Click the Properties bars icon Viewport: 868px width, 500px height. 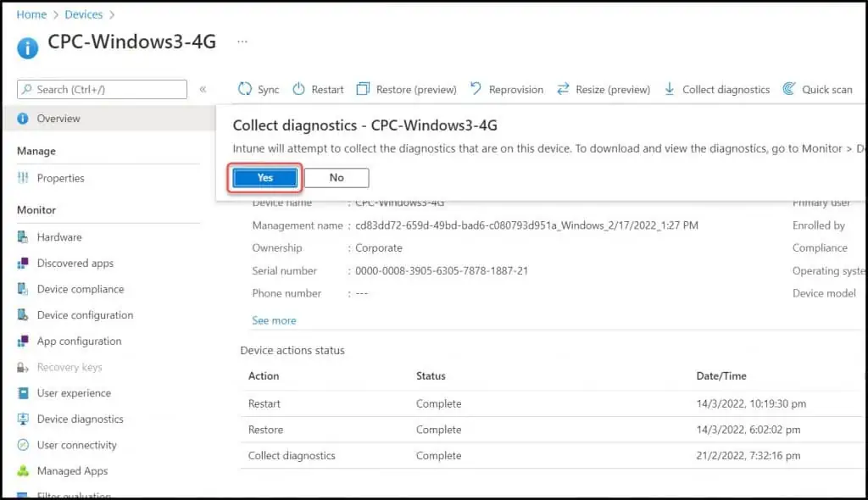(23, 178)
